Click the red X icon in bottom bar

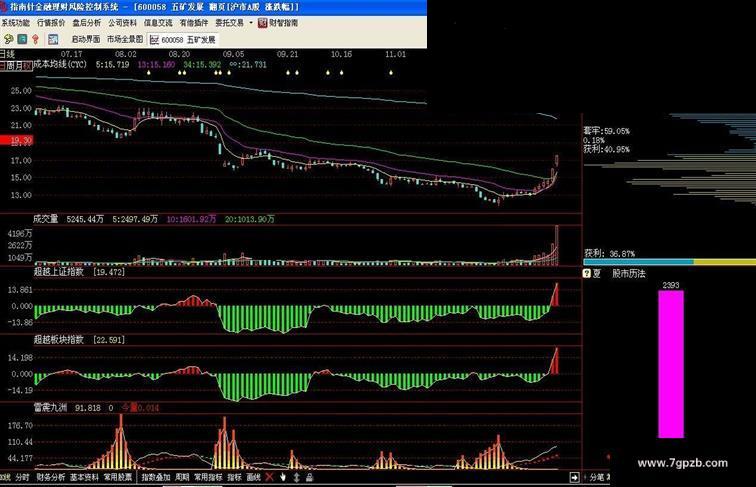tap(270, 477)
